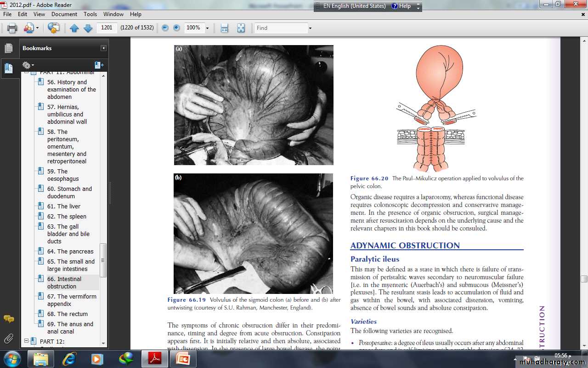The image size is (588, 368).
Task: Go to previous page with up arrow
Action: pyautogui.click(x=74, y=28)
